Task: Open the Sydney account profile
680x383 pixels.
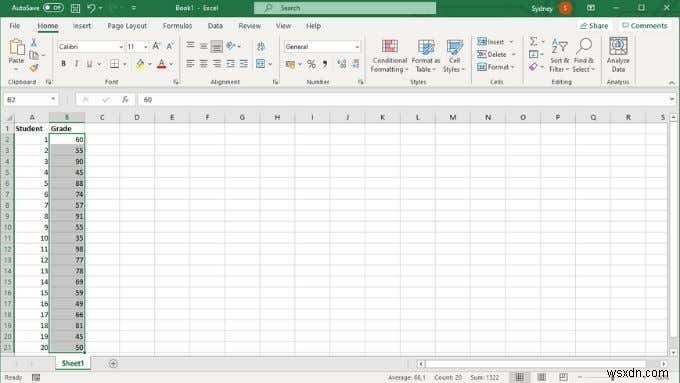Action: click(x=551, y=8)
